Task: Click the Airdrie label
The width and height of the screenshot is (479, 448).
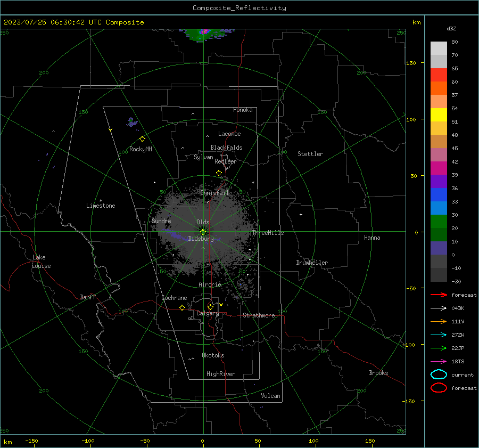Action: pos(210,284)
